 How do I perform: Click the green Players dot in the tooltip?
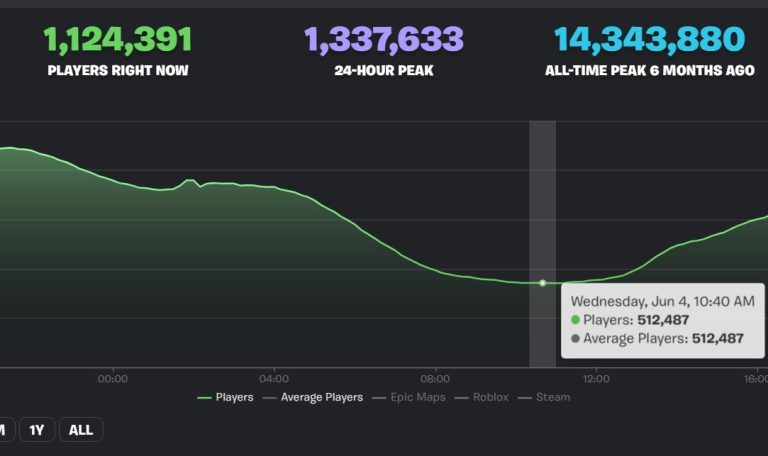pos(575,320)
